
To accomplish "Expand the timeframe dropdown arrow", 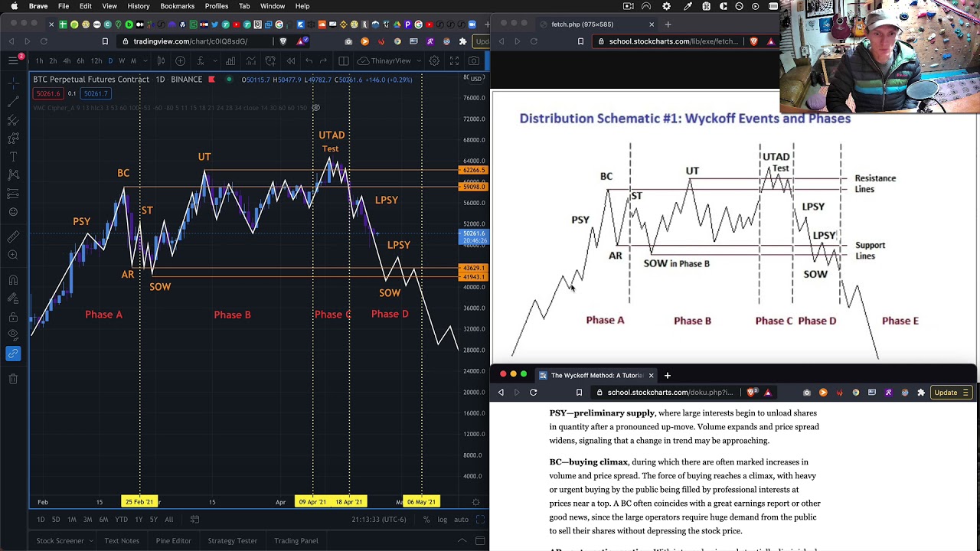I will click(x=144, y=60).
